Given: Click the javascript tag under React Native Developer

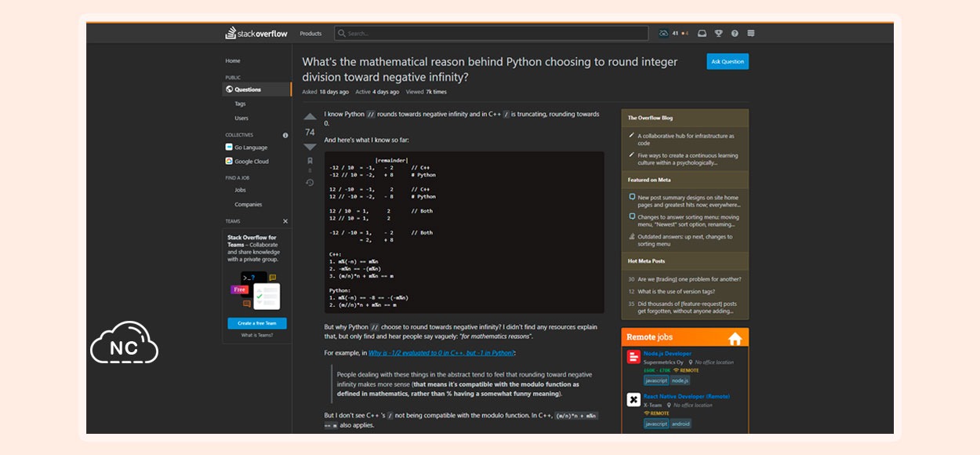Looking at the screenshot, I should pyautogui.click(x=656, y=424).
